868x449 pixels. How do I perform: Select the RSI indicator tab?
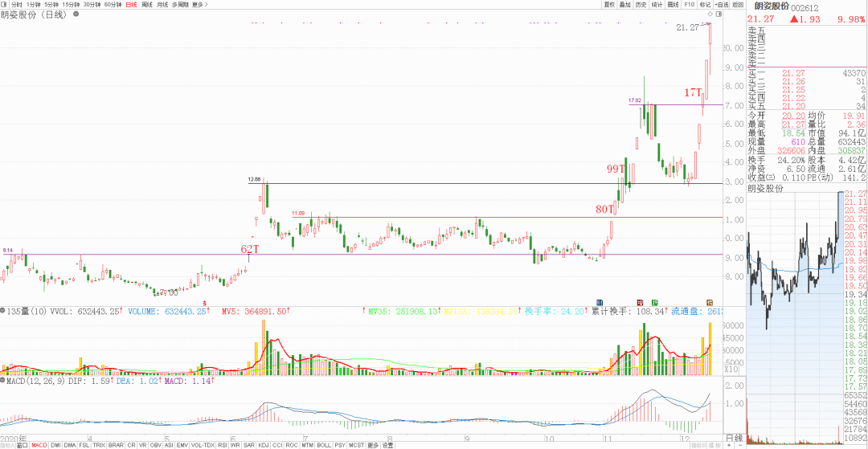pos(223,445)
